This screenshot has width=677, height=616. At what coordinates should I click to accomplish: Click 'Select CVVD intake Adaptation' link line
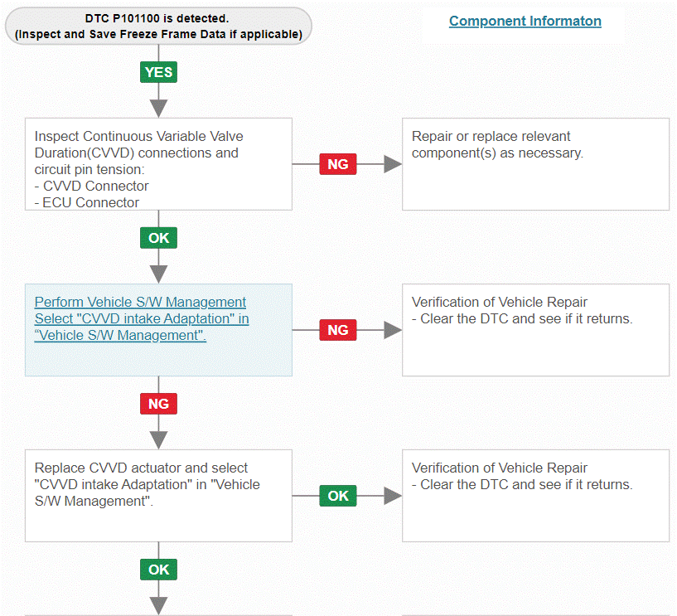(x=142, y=319)
